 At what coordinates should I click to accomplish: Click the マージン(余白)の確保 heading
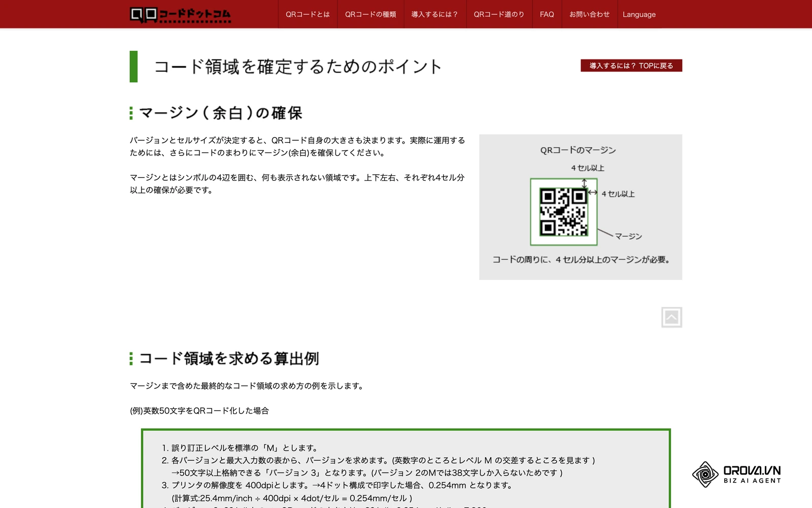coord(221,113)
